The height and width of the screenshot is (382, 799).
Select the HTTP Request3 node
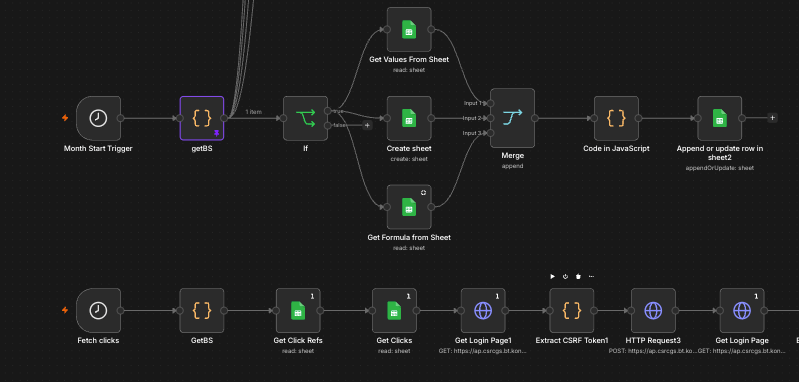click(653, 310)
